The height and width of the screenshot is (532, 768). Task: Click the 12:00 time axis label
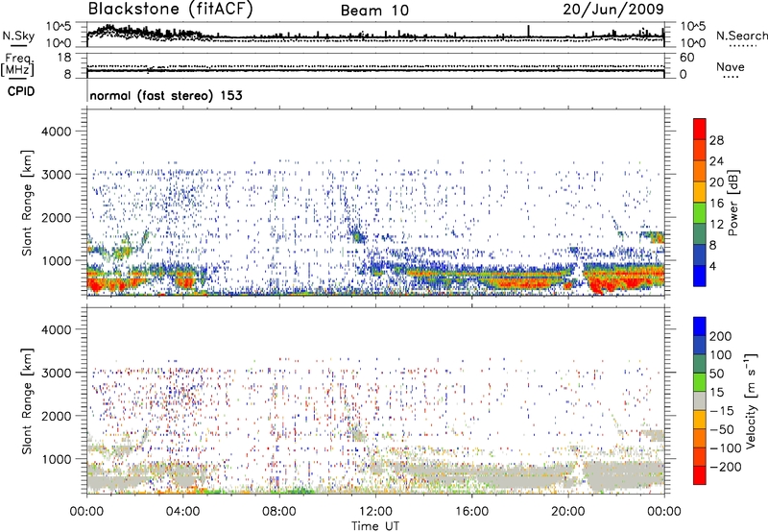click(375, 512)
